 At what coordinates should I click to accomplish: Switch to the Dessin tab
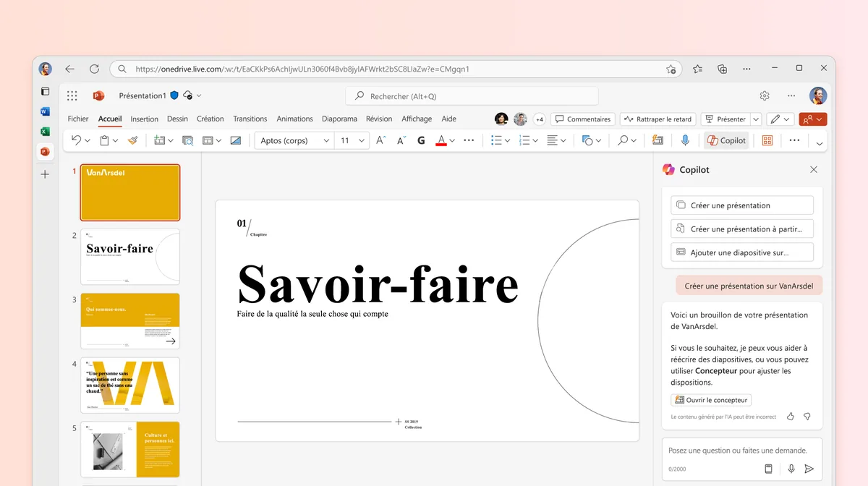pyautogui.click(x=177, y=119)
